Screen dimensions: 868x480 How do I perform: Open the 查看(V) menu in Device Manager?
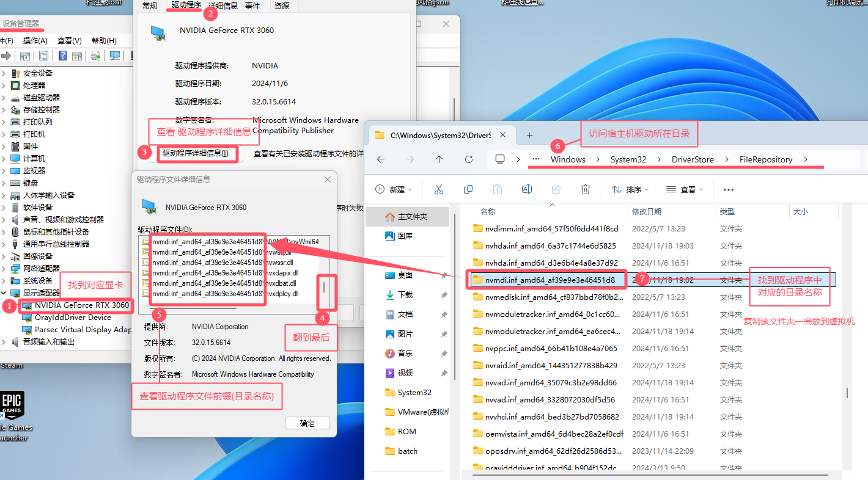click(x=69, y=40)
